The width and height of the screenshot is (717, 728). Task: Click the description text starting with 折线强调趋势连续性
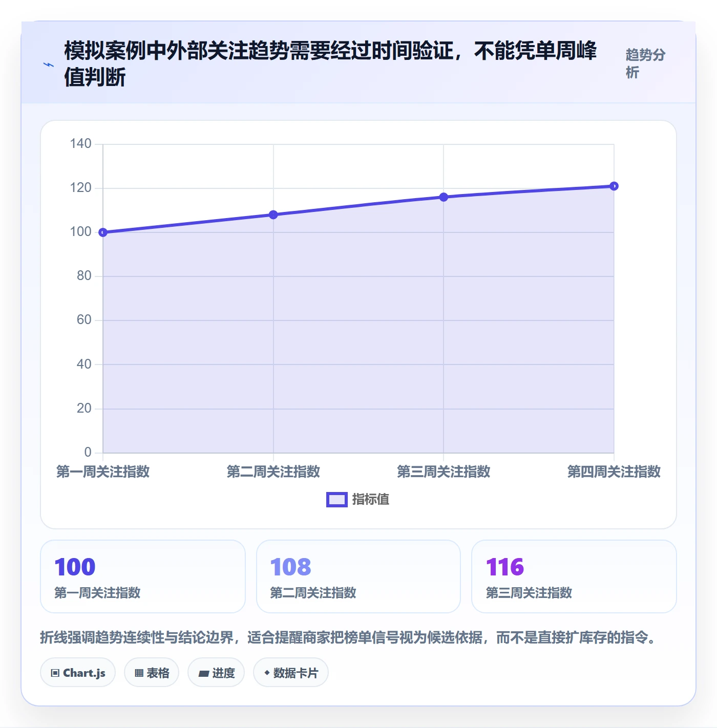(x=349, y=638)
